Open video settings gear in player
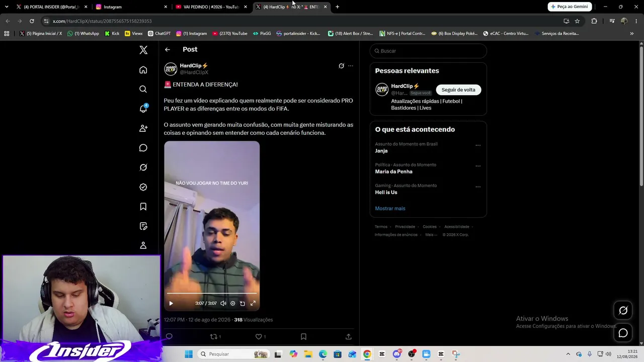644x362 pixels. coord(232,303)
